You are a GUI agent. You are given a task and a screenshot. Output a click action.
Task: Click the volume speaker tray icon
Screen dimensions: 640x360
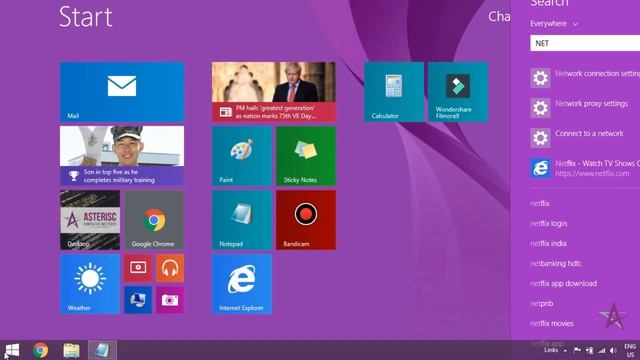coord(613,350)
